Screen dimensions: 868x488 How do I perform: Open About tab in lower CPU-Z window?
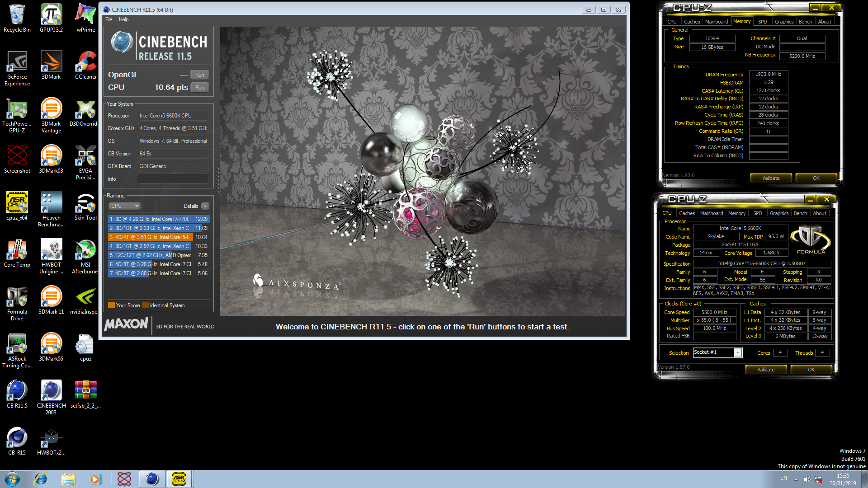[820, 213]
